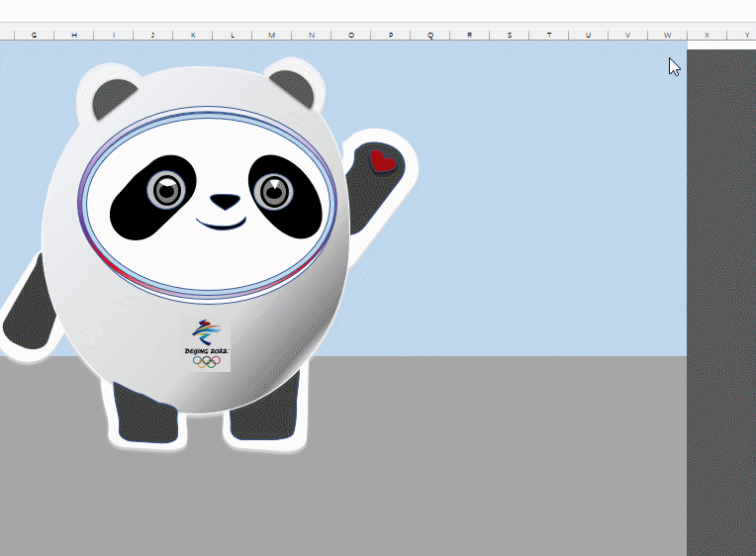Select the raised waving arm shape
This screenshot has width=756, height=556.
tap(376, 186)
